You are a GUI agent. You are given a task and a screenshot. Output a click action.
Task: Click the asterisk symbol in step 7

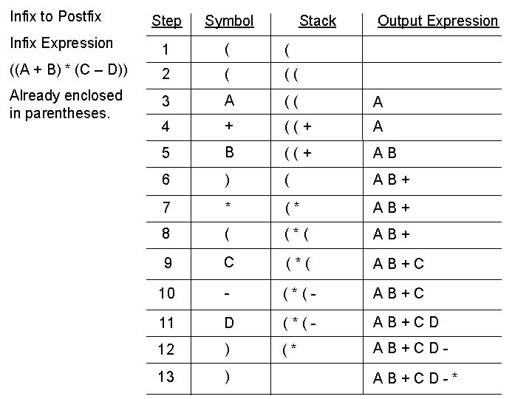pyautogui.click(x=228, y=205)
